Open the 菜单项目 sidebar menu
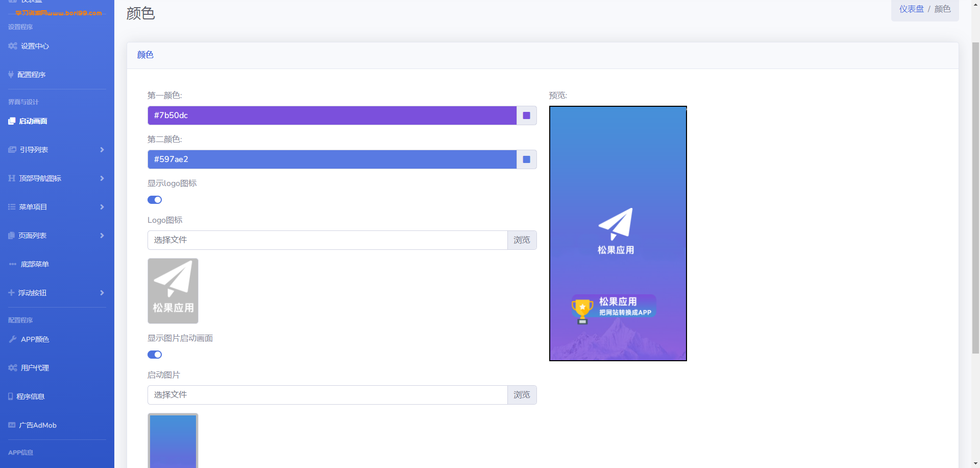Screen dimensions: 980x468 coord(33,207)
